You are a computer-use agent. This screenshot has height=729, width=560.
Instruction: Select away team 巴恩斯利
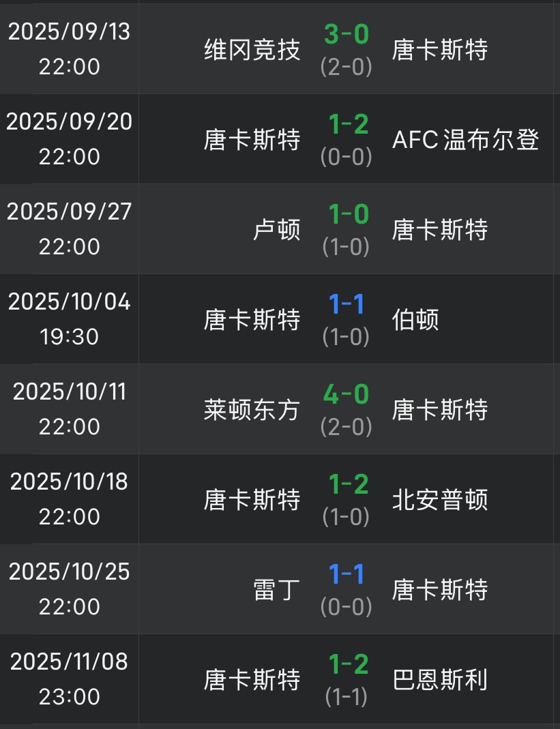(440, 679)
